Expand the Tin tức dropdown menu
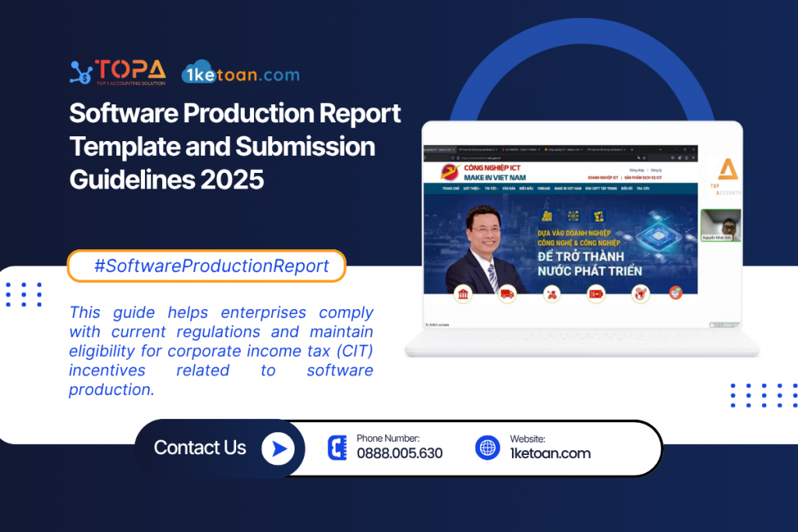798x532 pixels. [x=492, y=188]
